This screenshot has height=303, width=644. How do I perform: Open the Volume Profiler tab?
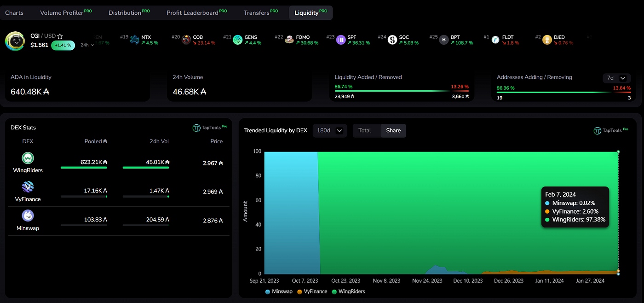pos(66,12)
